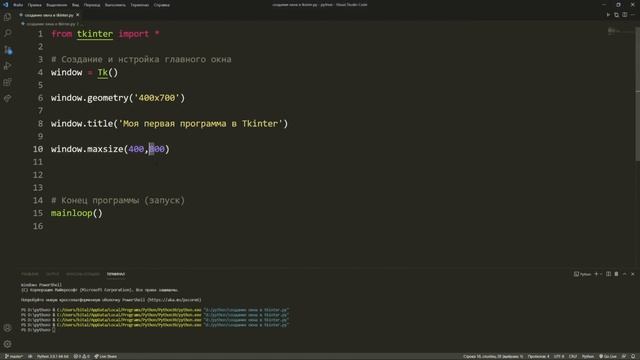Click on 'tkinter' in the import line

click(x=95, y=34)
